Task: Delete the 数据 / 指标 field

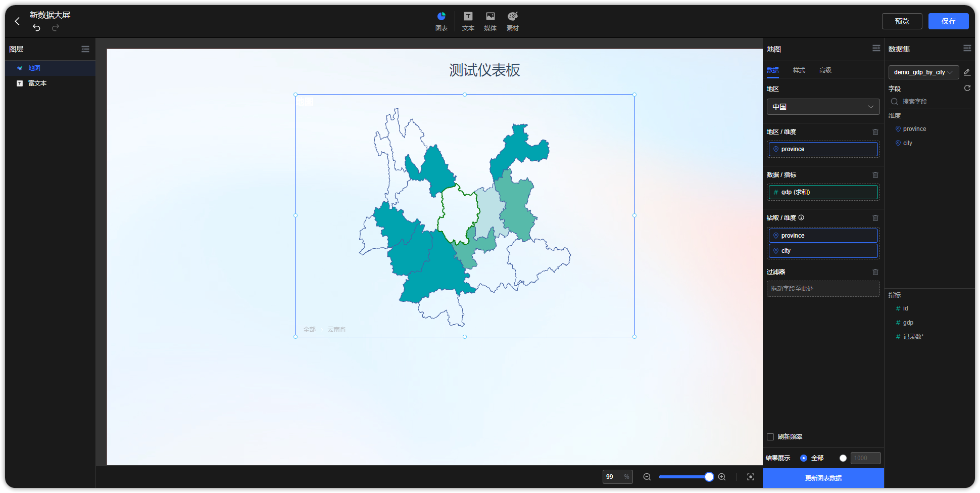Action: (x=875, y=175)
